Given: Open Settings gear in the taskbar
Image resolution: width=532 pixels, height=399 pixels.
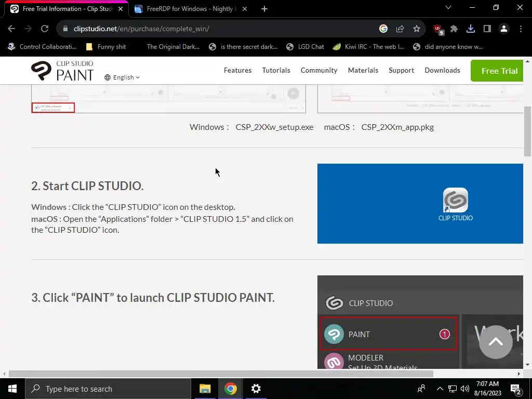Looking at the screenshot, I should (x=256, y=389).
